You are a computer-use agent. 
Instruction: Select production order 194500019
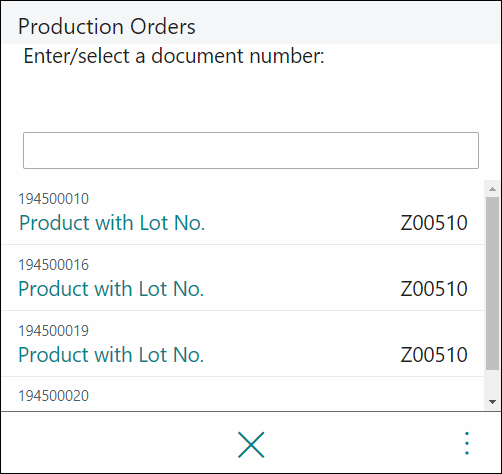tap(243, 344)
